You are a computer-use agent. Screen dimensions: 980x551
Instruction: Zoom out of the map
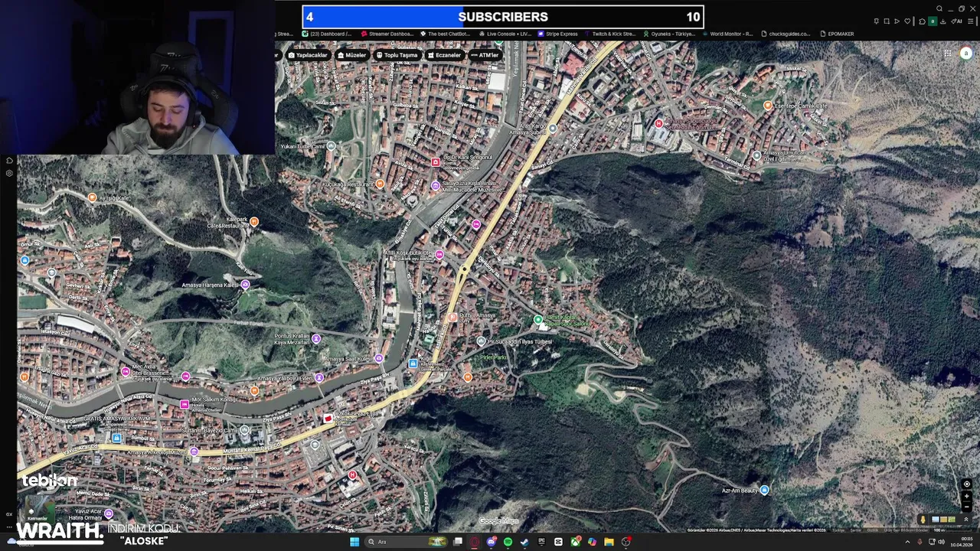967,507
